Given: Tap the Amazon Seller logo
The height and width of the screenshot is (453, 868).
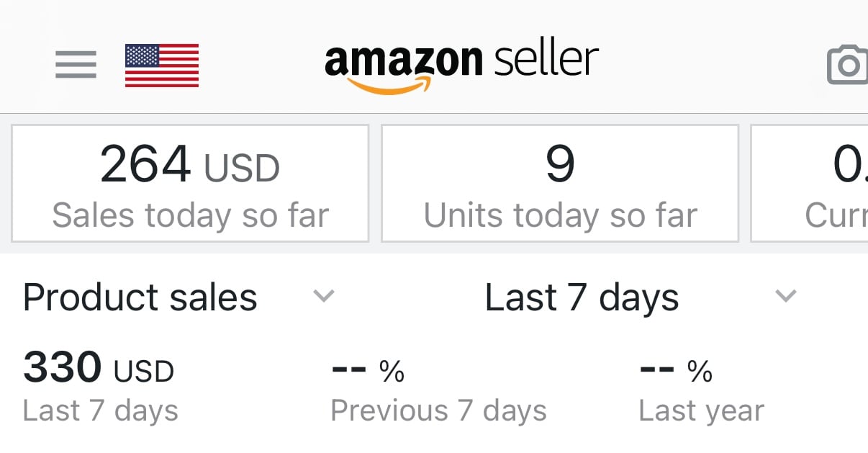Looking at the screenshot, I should pyautogui.click(x=461, y=66).
